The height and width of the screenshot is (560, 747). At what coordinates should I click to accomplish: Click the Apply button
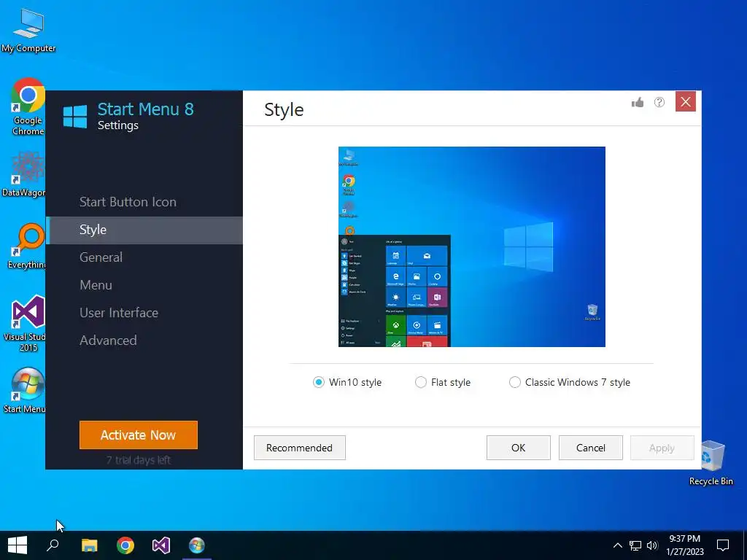(x=662, y=448)
